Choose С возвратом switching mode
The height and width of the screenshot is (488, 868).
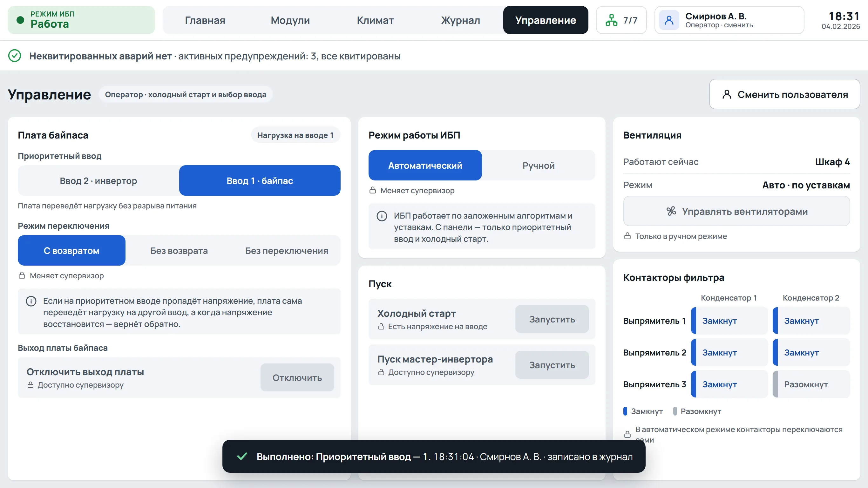pos(71,250)
